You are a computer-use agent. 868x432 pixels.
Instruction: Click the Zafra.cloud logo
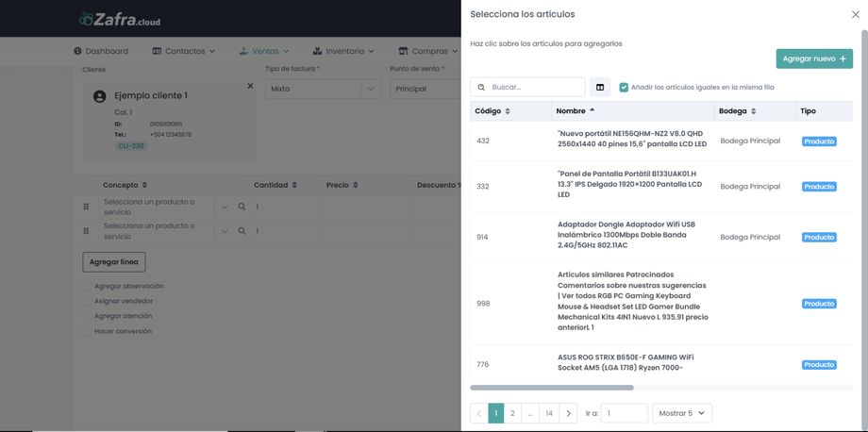click(x=120, y=19)
